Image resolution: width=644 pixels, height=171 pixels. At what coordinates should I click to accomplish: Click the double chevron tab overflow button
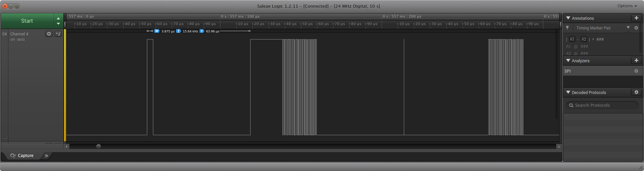46,156
